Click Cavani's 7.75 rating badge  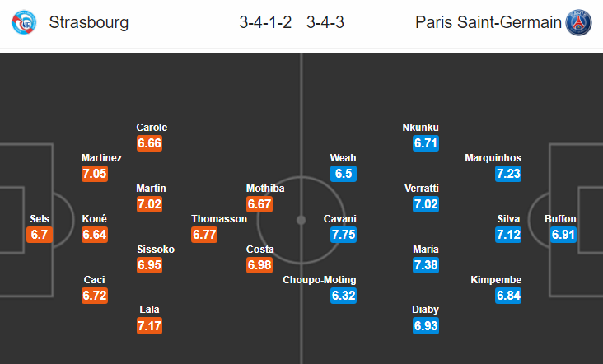coord(343,235)
